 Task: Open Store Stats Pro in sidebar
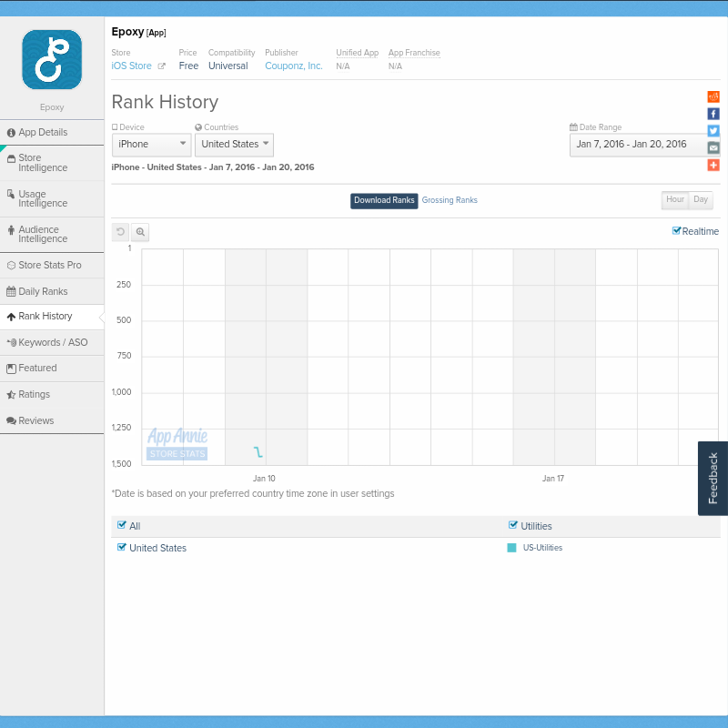tap(52, 266)
